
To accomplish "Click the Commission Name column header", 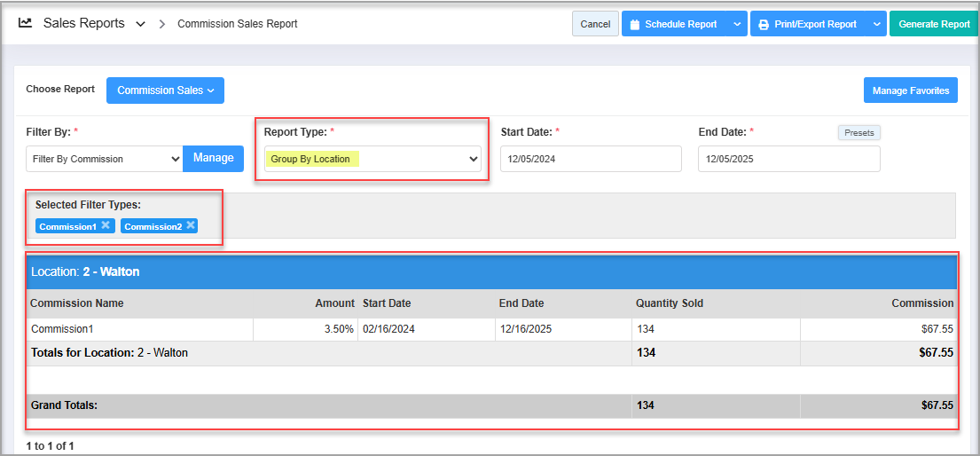I will point(77,303).
